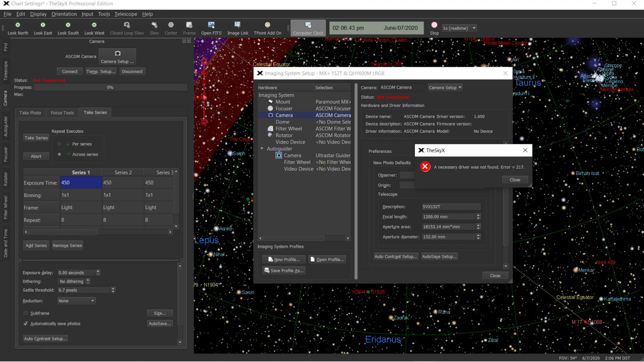Open the Dithering dropdown
Image resolution: width=644 pixels, height=362 pixels.
74,282
